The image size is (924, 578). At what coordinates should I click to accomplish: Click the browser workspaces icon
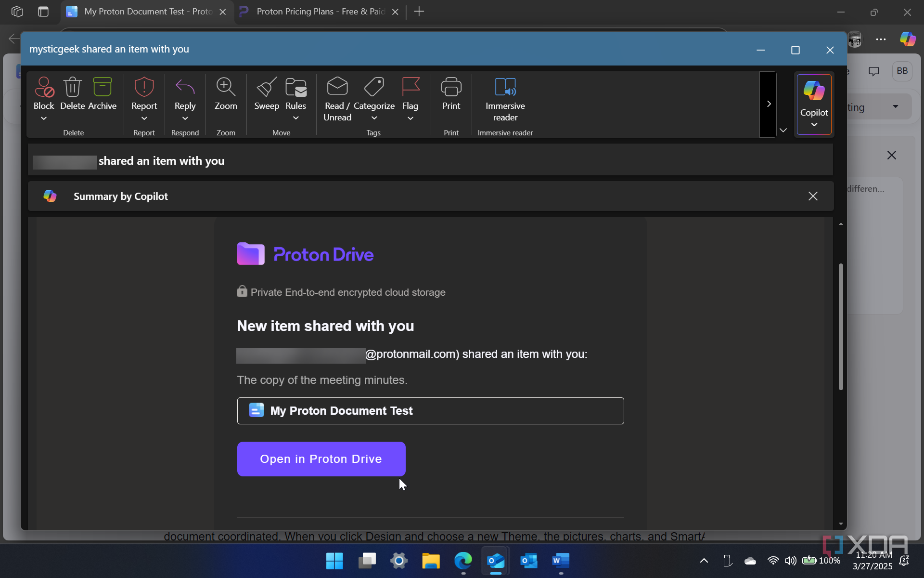tap(17, 12)
